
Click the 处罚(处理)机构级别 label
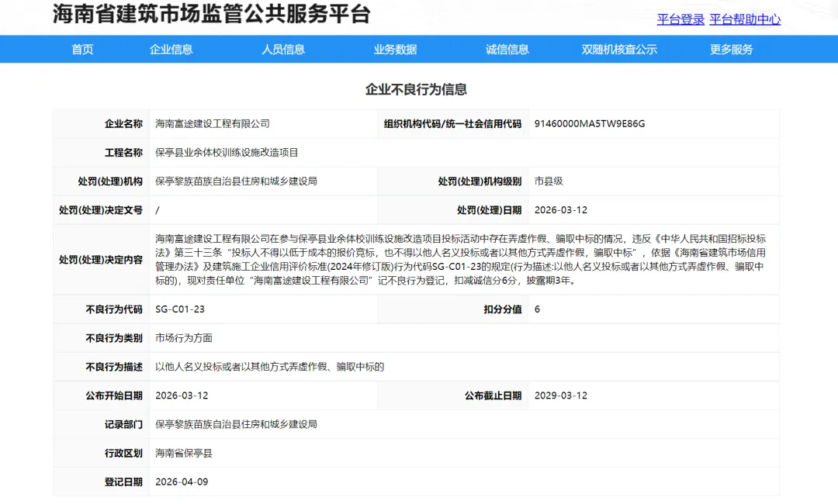(x=480, y=181)
